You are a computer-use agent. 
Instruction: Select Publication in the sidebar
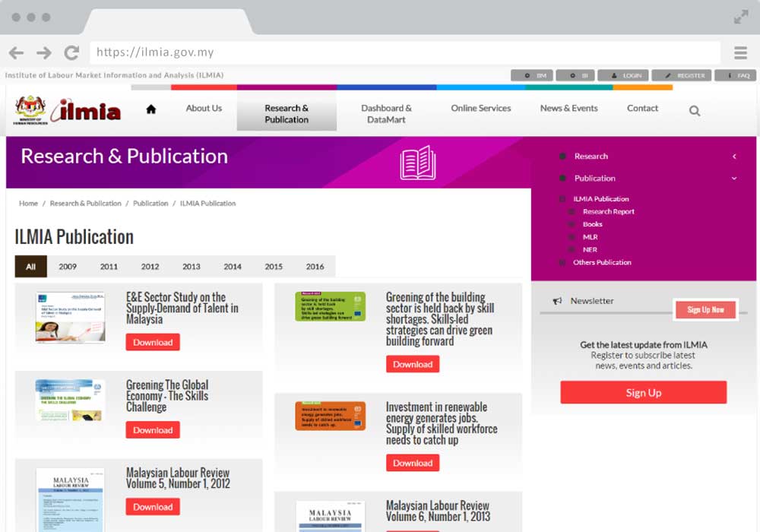[595, 179]
